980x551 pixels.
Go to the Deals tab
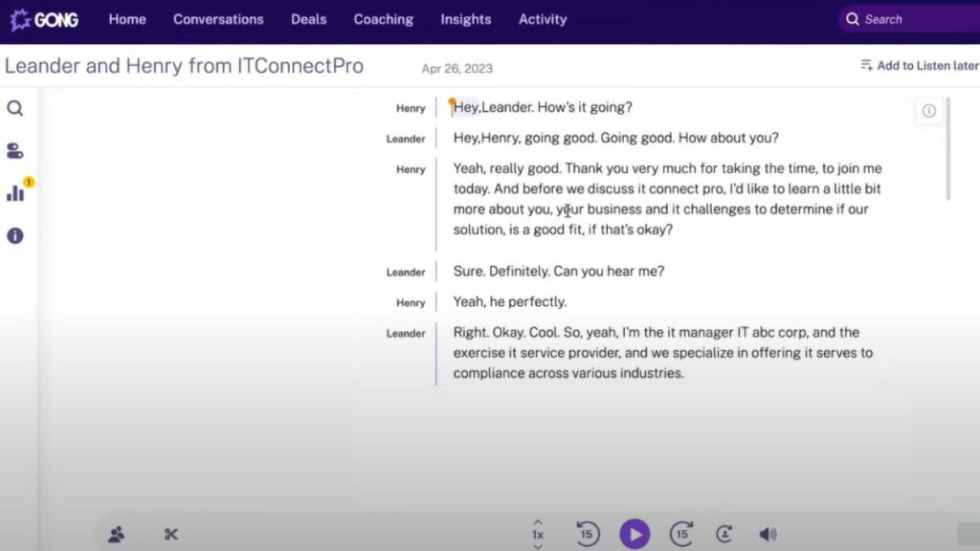308,19
